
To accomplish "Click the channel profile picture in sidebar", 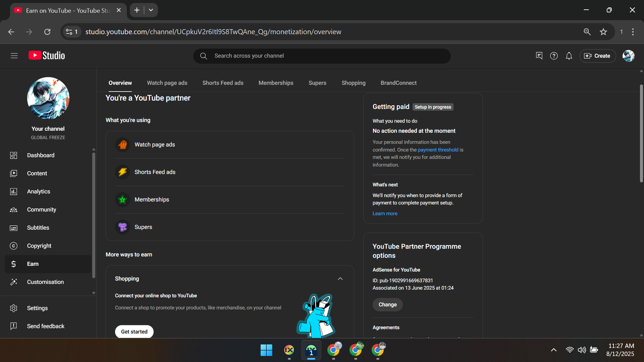I will 48,98.
